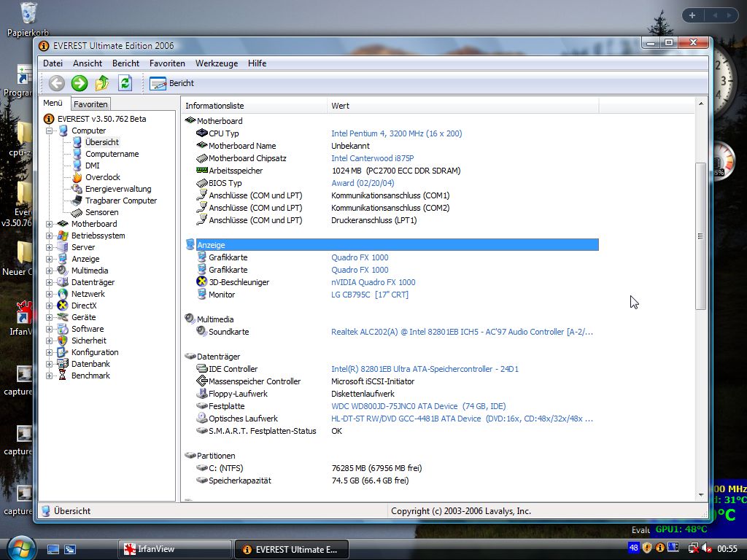Image resolution: width=747 pixels, height=560 pixels.
Task: Expand the Geräte tree node
Action: click(49, 317)
